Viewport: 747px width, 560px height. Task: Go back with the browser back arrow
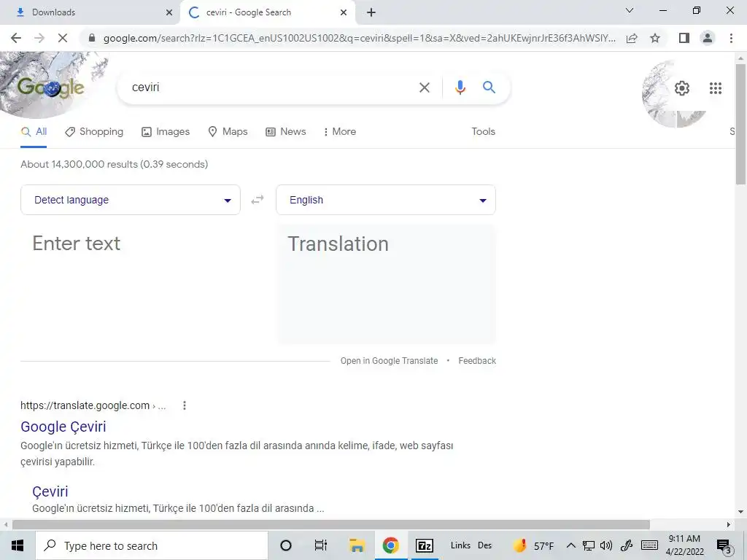click(16, 38)
